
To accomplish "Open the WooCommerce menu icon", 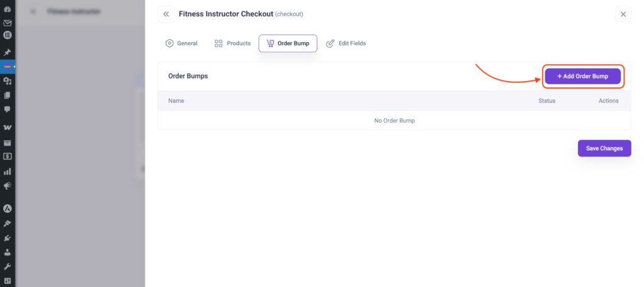I will coord(8,127).
